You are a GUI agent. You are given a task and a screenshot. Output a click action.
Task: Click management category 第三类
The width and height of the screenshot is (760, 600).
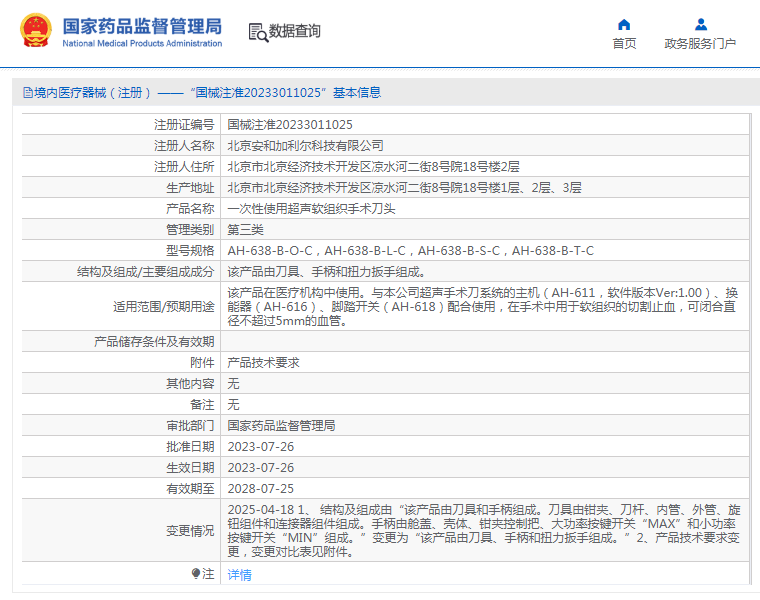tap(245, 230)
